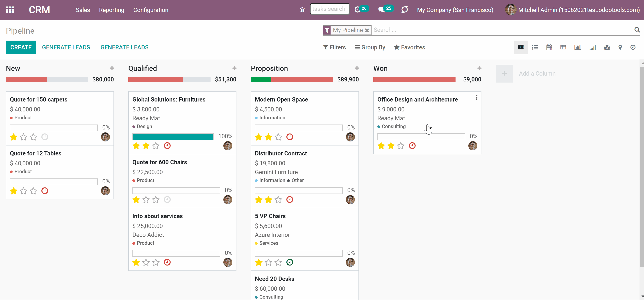Switch to list view
The height and width of the screenshot is (300, 644).
coord(535,47)
